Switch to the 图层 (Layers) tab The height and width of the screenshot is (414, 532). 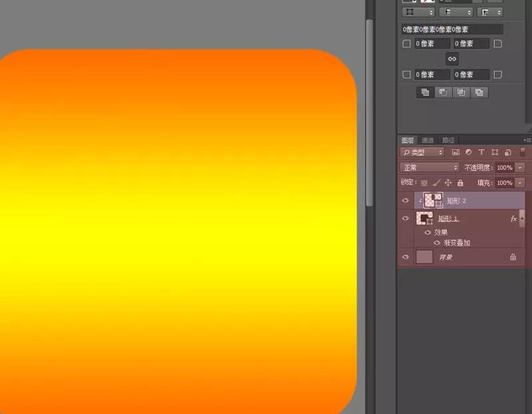click(x=408, y=140)
